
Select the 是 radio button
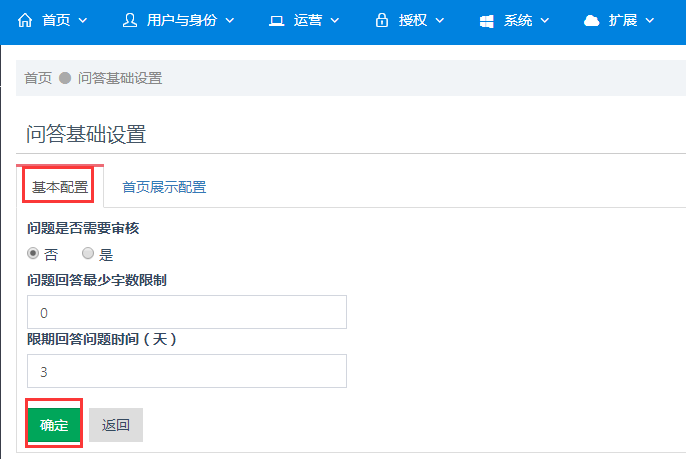tap(88, 253)
